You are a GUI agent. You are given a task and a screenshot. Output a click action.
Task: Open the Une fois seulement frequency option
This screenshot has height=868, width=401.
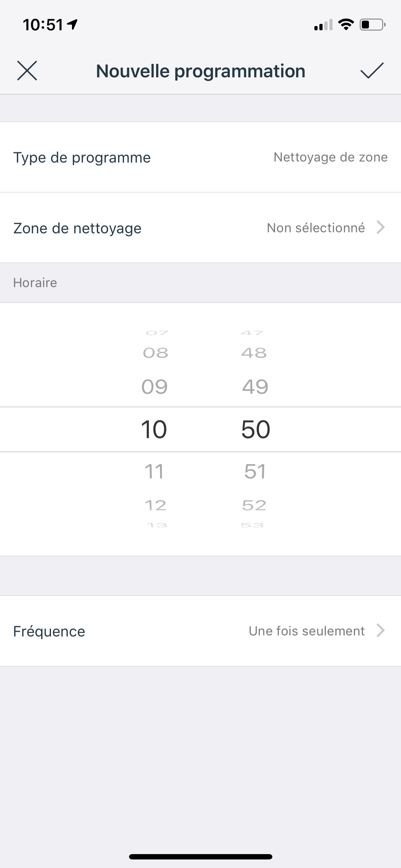(307, 631)
